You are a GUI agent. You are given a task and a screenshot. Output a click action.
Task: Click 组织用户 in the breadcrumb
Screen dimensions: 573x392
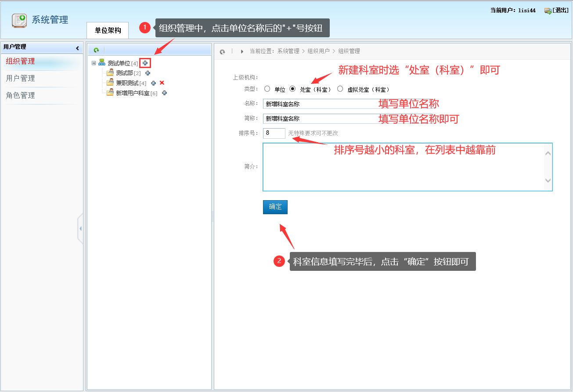[318, 51]
